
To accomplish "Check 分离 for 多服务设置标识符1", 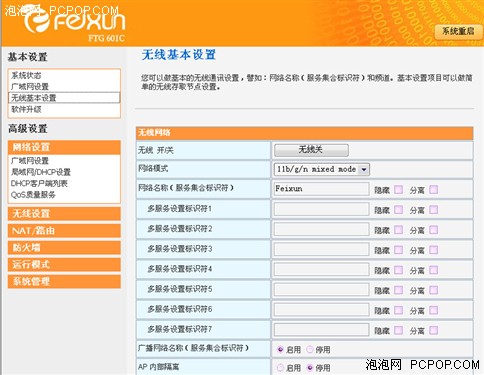I will click(x=433, y=210).
